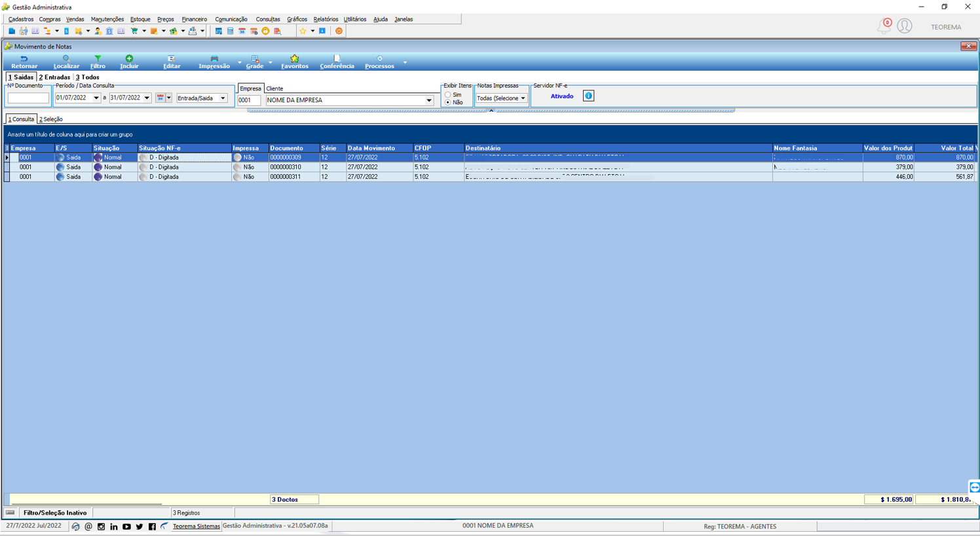Select row with document 0000000310
980x537 pixels.
pyautogui.click(x=490, y=167)
